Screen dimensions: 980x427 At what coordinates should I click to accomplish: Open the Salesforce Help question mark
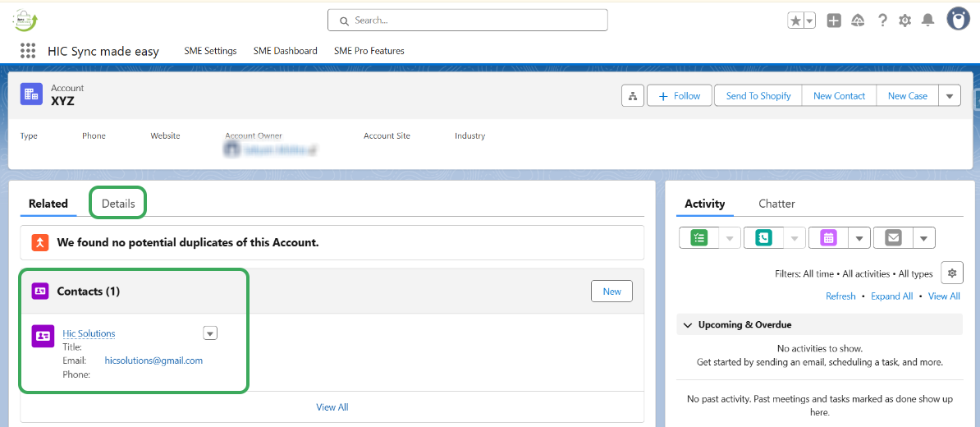pos(882,21)
